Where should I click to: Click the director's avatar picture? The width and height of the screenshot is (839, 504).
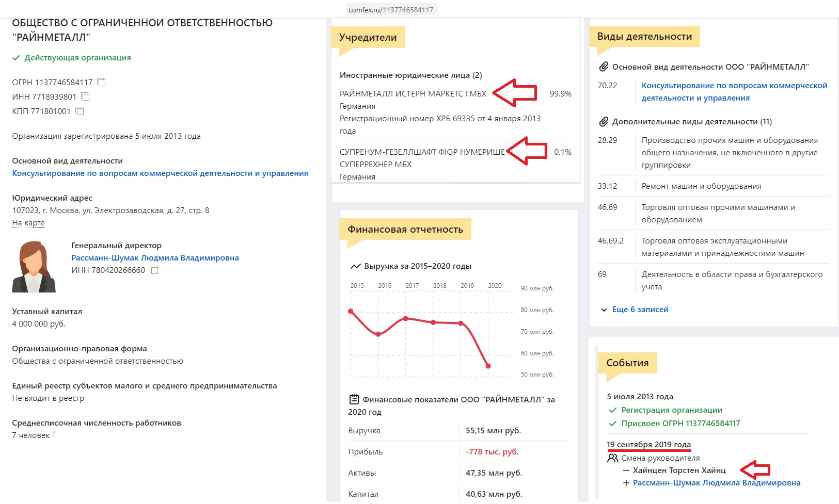click(34, 267)
